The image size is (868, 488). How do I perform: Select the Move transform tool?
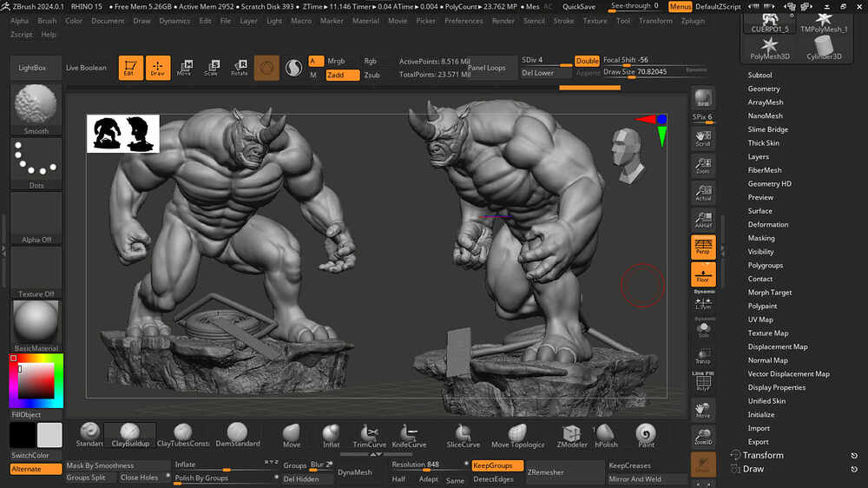[x=184, y=68]
